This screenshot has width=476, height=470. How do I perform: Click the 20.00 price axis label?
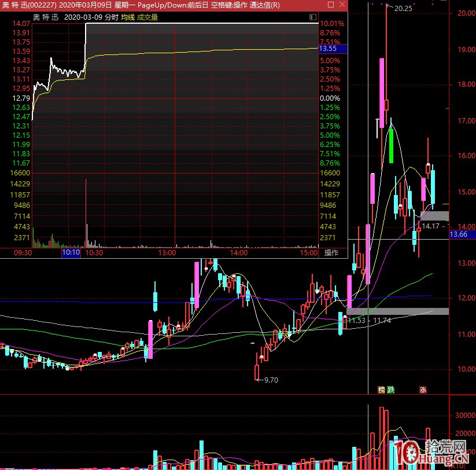click(466, 13)
